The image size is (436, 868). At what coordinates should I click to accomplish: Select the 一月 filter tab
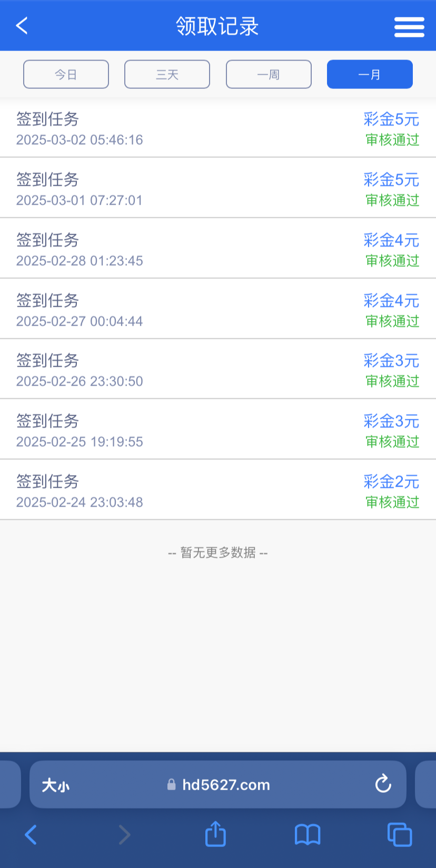(x=370, y=74)
